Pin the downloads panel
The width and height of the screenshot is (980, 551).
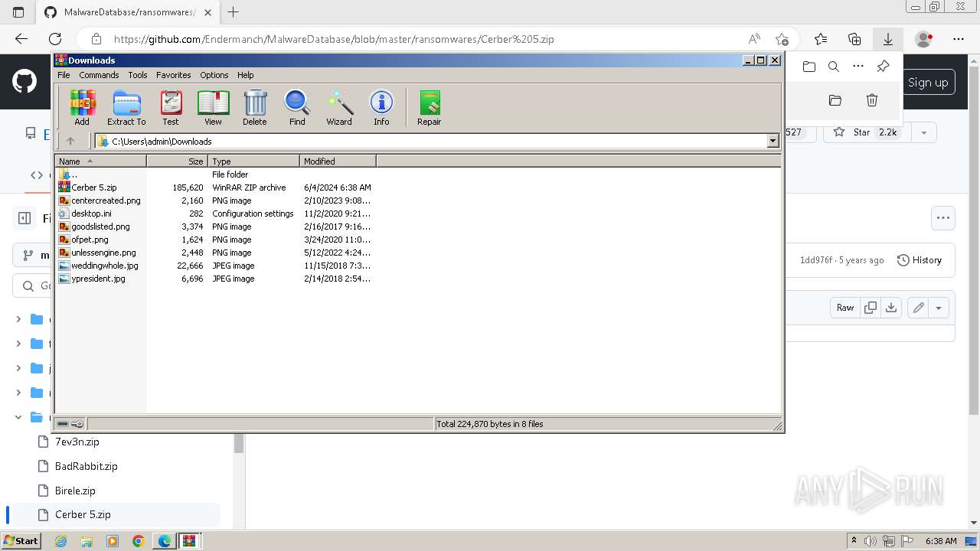coord(883,67)
